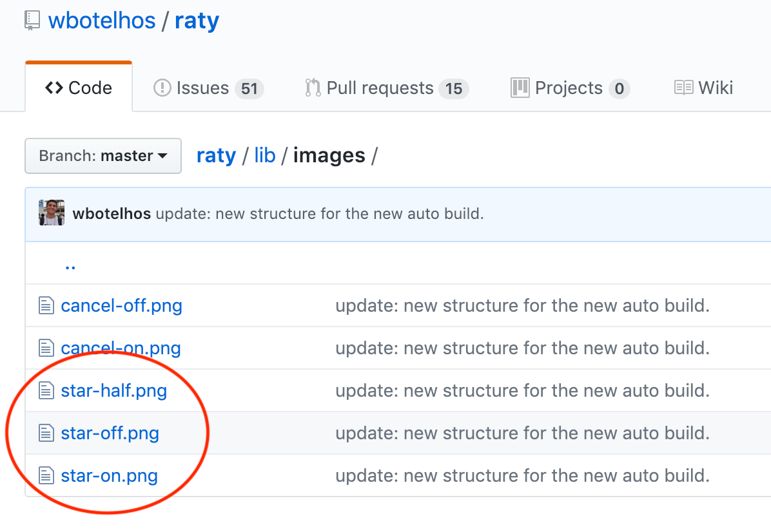
Task: Click file icon beside cancel-on.png
Action: coord(46,348)
